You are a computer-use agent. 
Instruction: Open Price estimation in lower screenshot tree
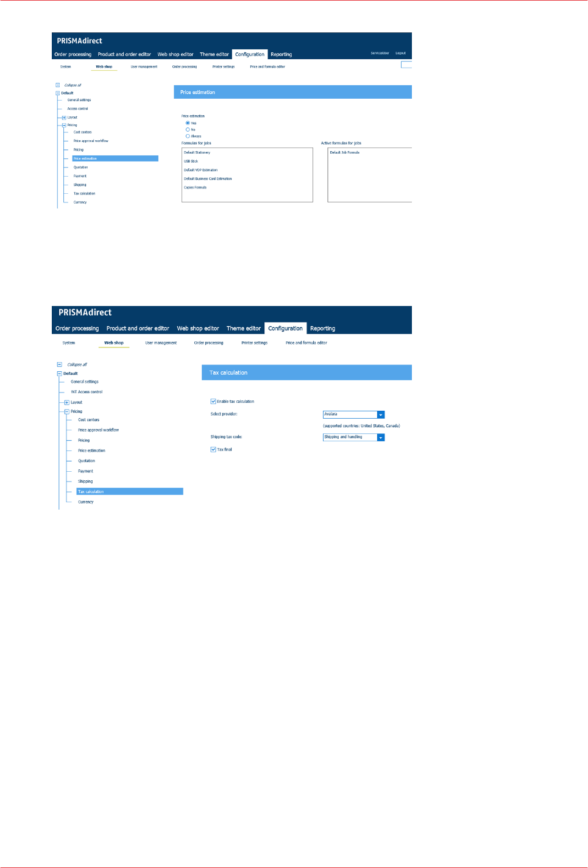91,450
